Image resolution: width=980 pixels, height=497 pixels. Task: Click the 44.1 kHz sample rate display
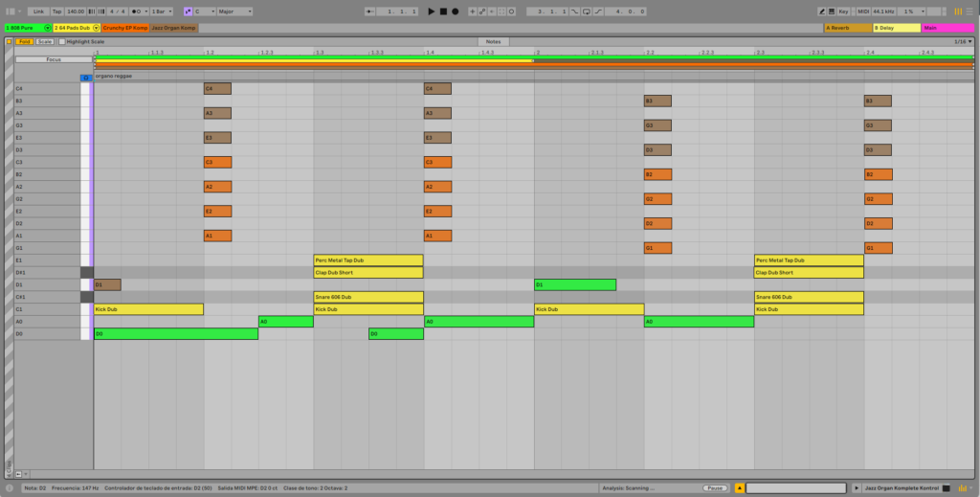(x=883, y=11)
